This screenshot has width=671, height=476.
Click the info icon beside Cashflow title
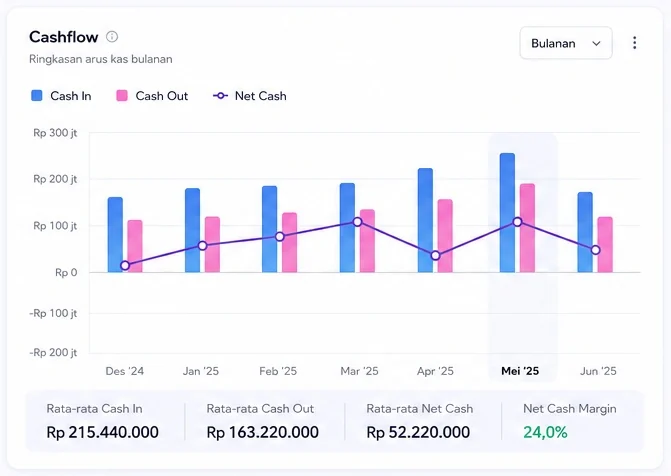click(x=112, y=37)
